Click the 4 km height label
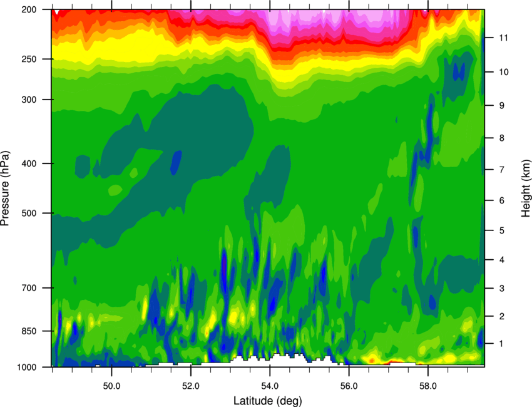Screen dimensions: 532x407 (502, 260)
